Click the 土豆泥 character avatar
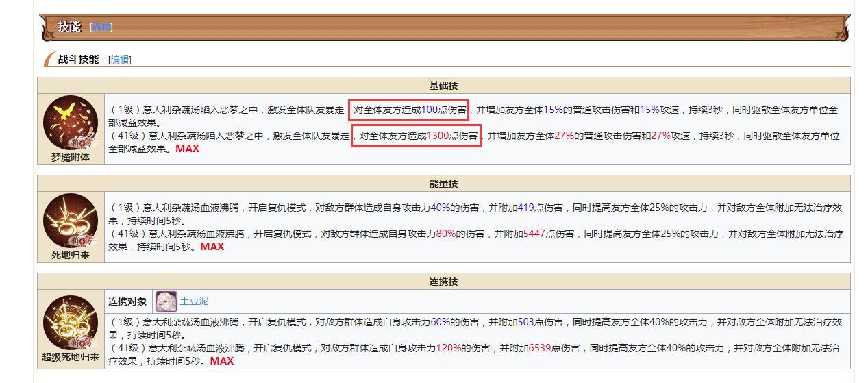Screen dimensions: 868x383 click(x=166, y=301)
